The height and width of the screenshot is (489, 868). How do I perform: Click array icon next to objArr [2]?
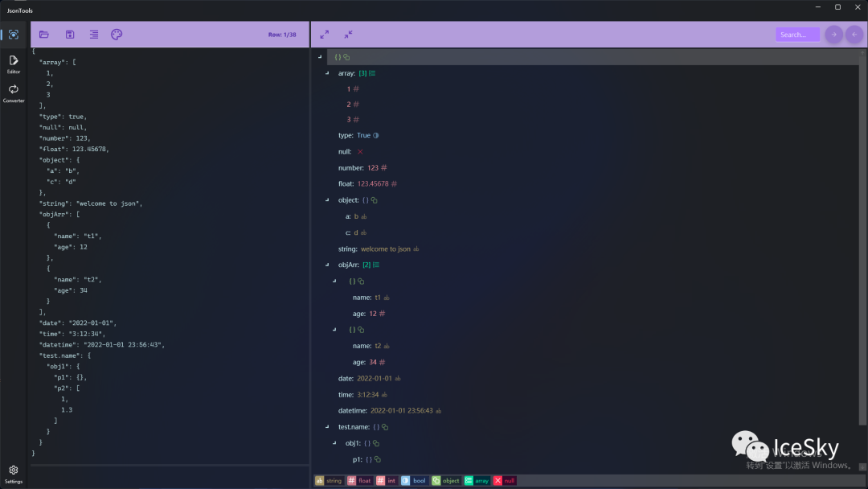tap(376, 265)
